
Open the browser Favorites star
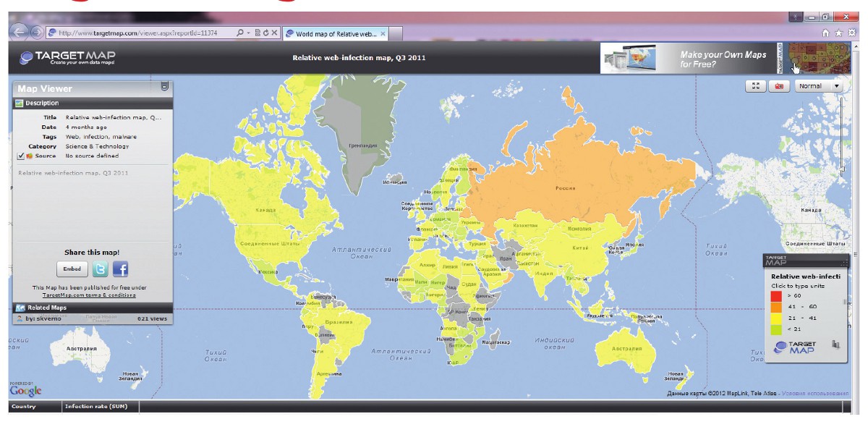838,33
